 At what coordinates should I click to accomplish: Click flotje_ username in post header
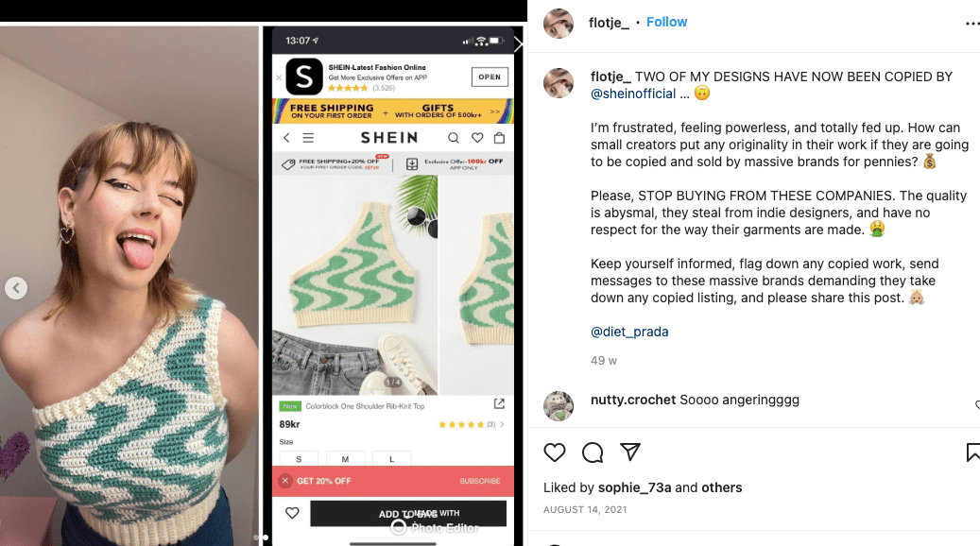[609, 23]
